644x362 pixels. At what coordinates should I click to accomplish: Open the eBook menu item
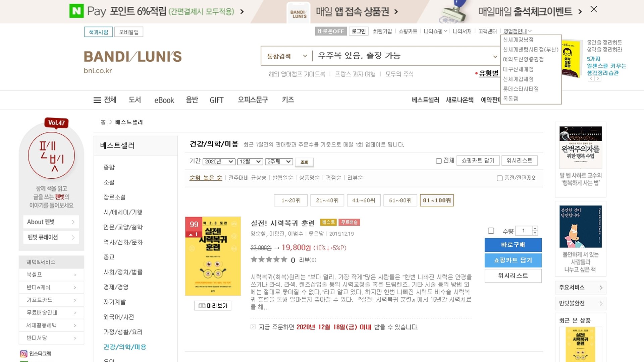[x=164, y=100]
